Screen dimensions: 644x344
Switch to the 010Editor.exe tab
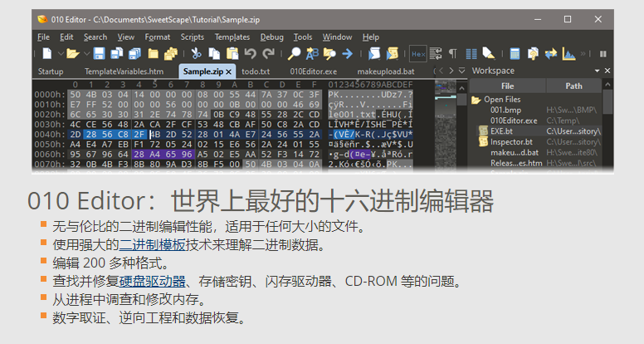coord(314,71)
